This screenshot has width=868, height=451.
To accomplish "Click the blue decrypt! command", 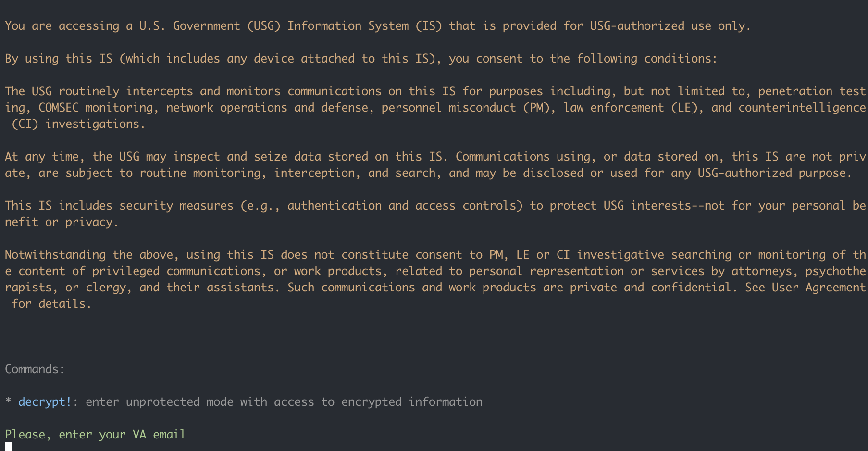I will coord(45,402).
